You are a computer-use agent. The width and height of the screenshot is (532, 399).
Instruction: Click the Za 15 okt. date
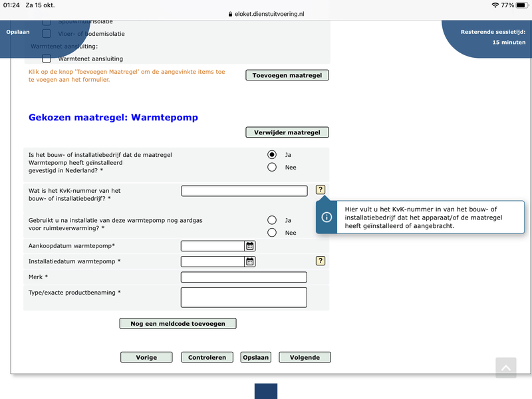click(x=40, y=5)
